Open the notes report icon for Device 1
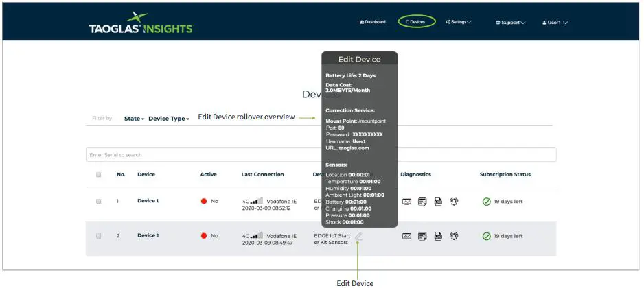This screenshot has width=644, height=288. click(422, 202)
